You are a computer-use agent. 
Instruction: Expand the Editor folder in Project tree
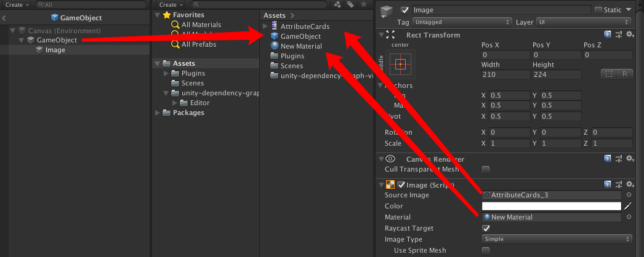pos(175,103)
